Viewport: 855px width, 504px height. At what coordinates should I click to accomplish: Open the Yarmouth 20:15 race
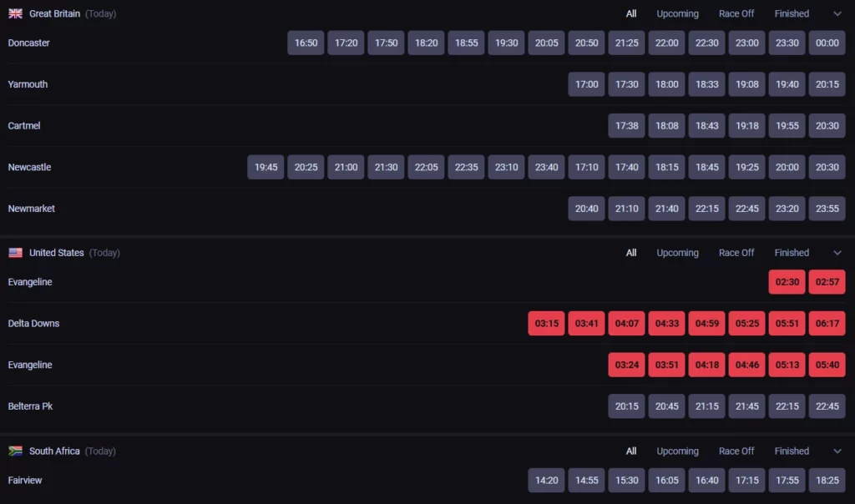[x=827, y=84]
